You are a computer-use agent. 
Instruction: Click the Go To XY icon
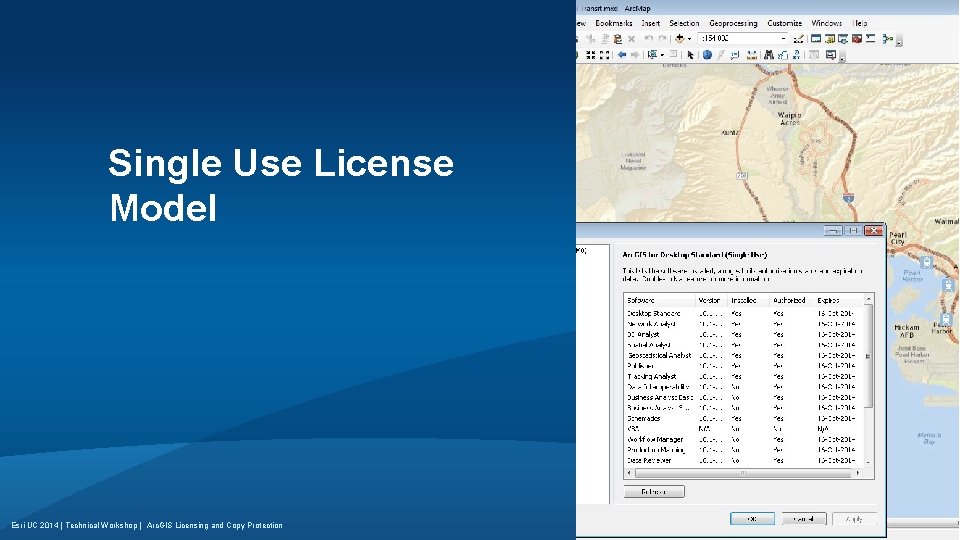click(796, 55)
